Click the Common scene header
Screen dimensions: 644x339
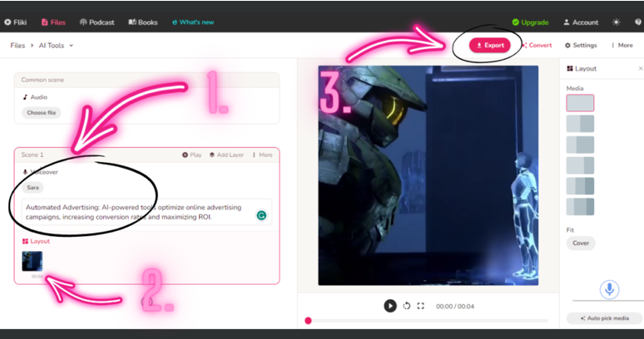[146, 80]
